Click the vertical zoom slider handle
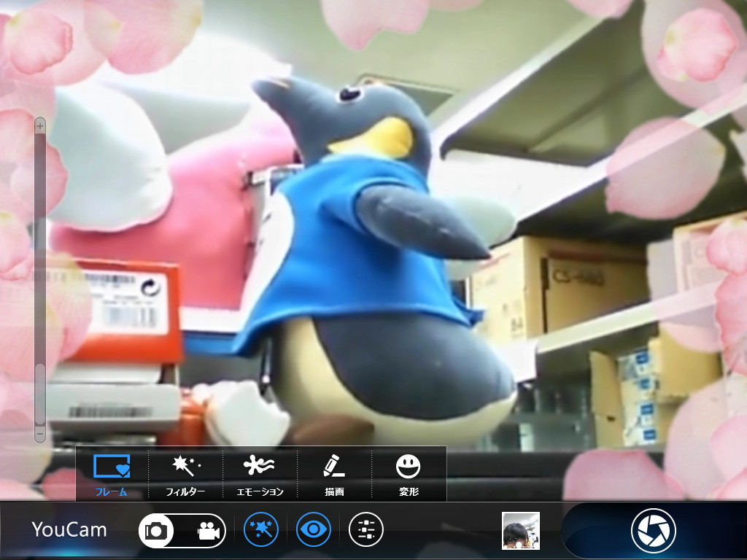 tap(41, 394)
